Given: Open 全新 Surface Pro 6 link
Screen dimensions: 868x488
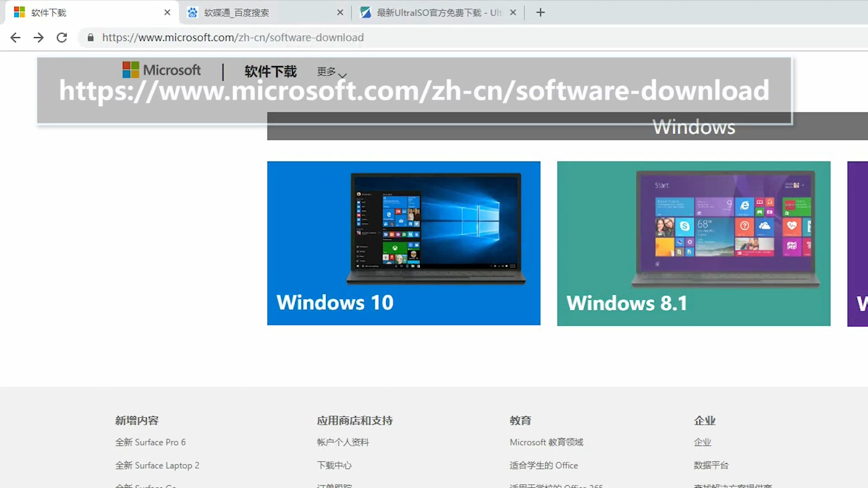Looking at the screenshot, I should [x=150, y=442].
